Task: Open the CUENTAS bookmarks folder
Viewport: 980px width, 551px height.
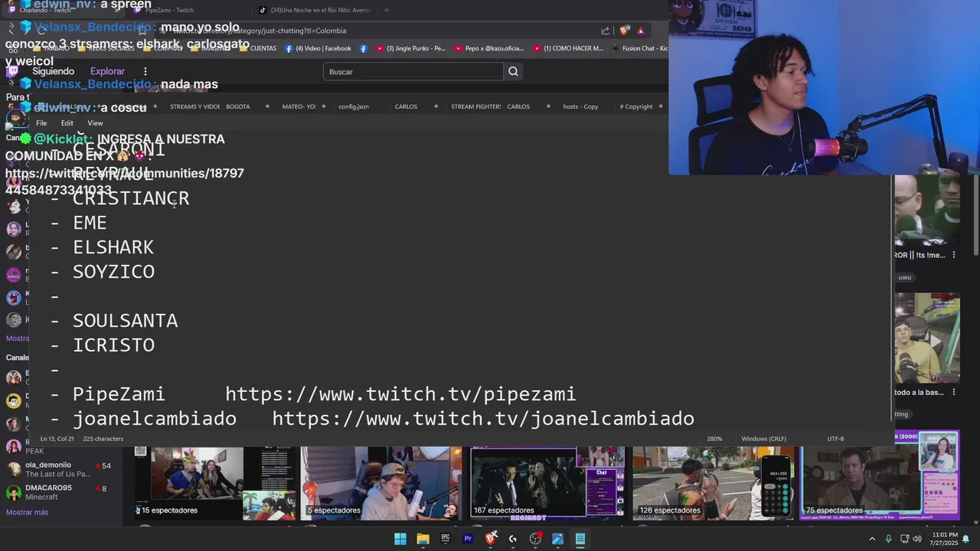Action: pos(257,48)
